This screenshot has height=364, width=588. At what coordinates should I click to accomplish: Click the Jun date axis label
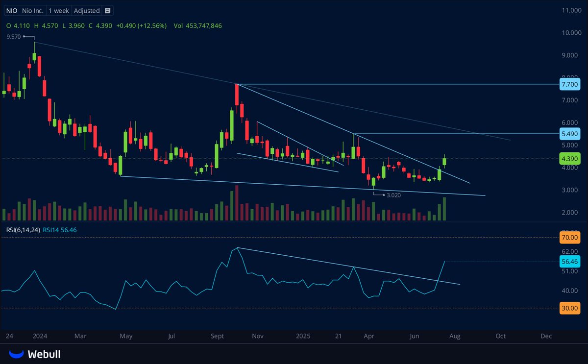click(415, 337)
